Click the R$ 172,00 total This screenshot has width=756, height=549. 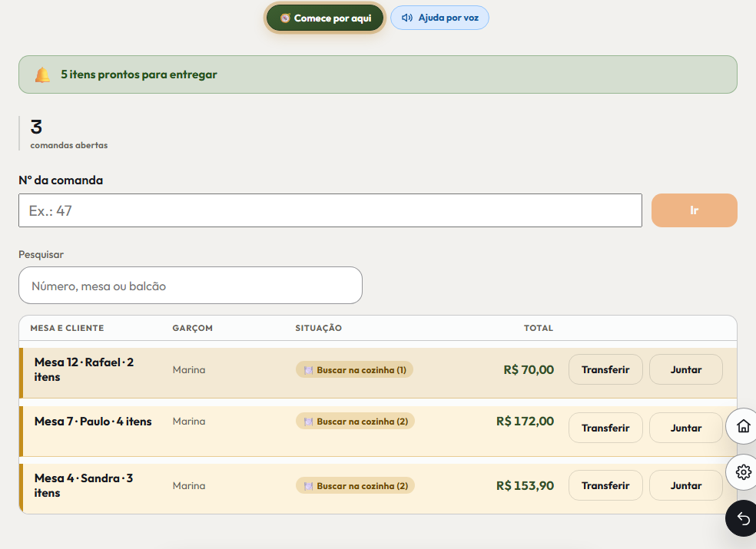525,422
